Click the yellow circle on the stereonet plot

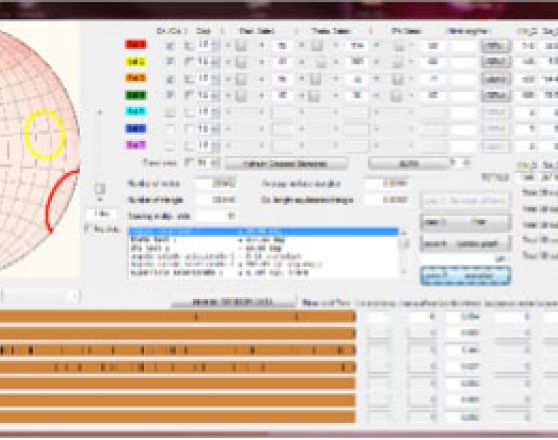point(45,134)
